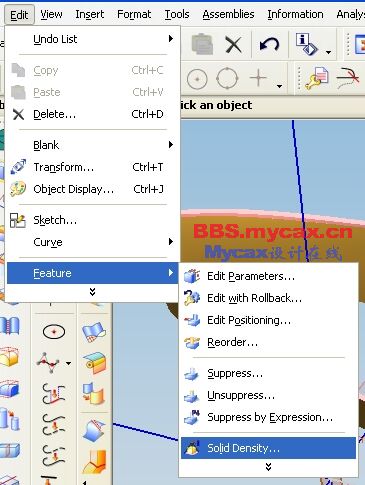Select the circle with quadrant points icon
The image size is (365, 485).
[x=227, y=79]
